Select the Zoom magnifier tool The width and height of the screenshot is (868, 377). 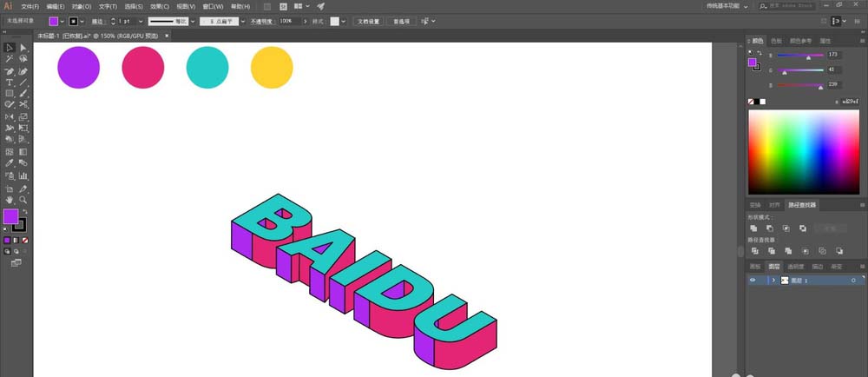click(x=23, y=200)
